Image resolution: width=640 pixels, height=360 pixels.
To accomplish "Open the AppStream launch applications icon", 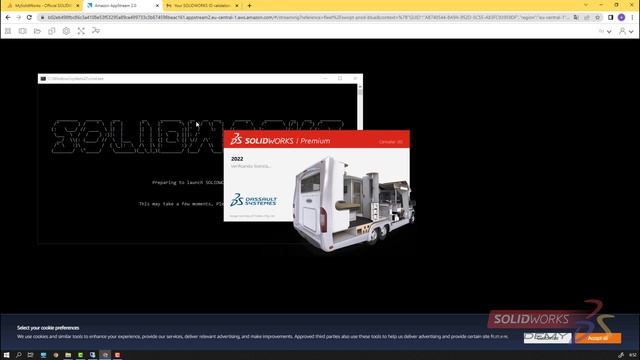I will pos(8,31).
